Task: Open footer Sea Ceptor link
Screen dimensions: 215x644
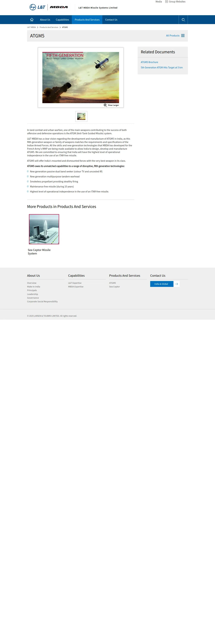Action: tap(114, 287)
